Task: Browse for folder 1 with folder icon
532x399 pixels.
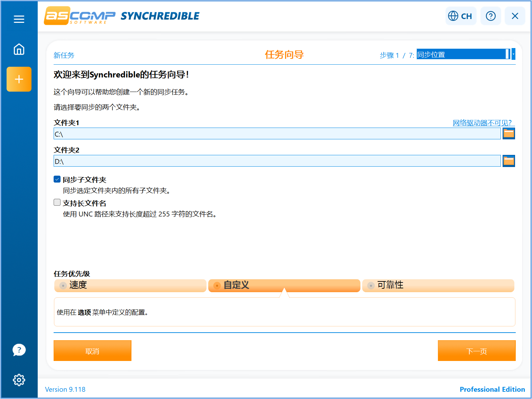Action: pos(508,133)
